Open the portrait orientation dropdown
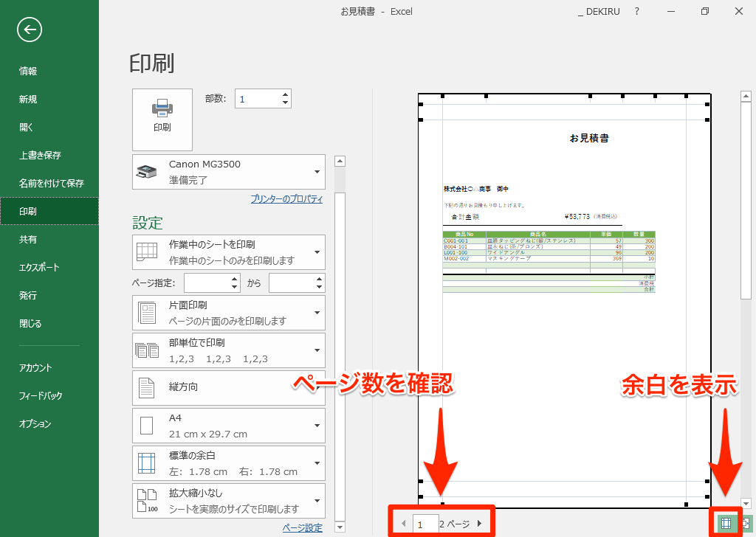The width and height of the screenshot is (756, 537). point(229,388)
